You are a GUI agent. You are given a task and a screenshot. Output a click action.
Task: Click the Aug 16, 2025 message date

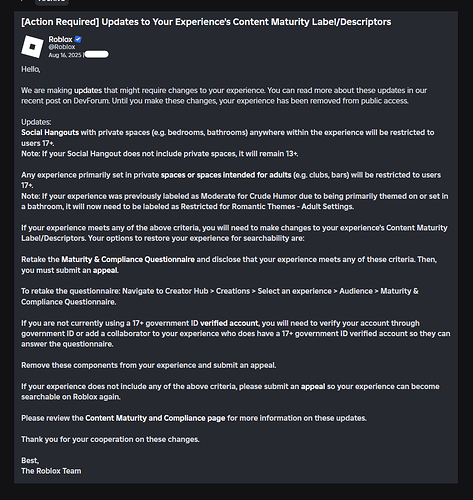click(65, 55)
